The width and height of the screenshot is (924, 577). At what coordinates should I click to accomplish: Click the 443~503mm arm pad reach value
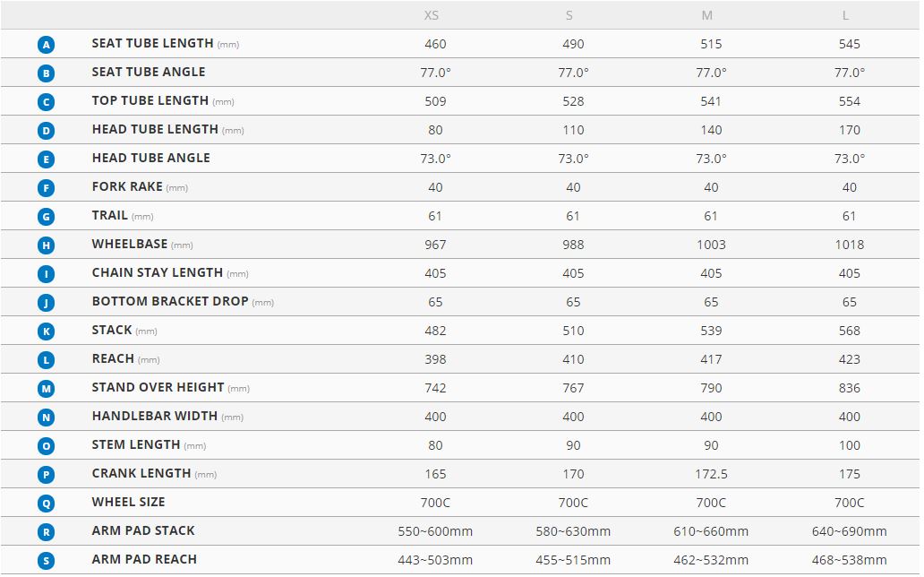point(435,560)
